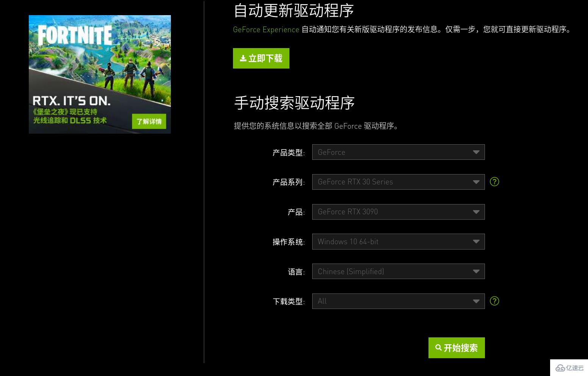
Task: Open the GeForce Experience link
Action: [266, 30]
